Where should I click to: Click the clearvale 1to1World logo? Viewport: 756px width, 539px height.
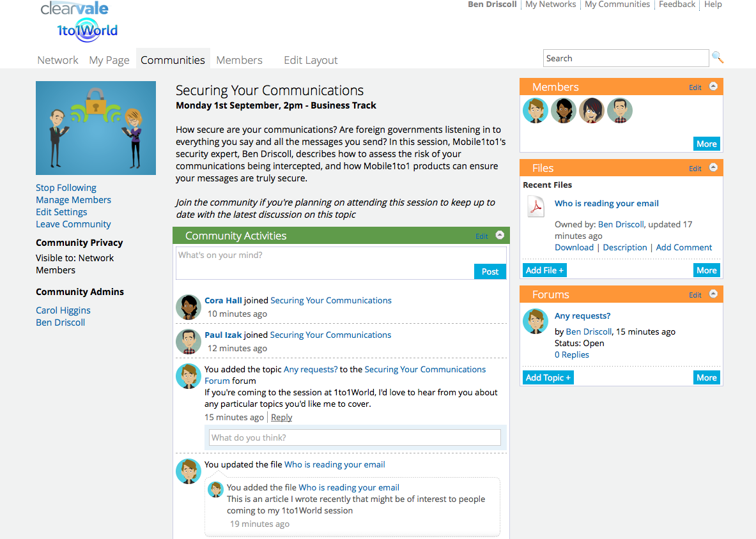[x=79, y=22]
